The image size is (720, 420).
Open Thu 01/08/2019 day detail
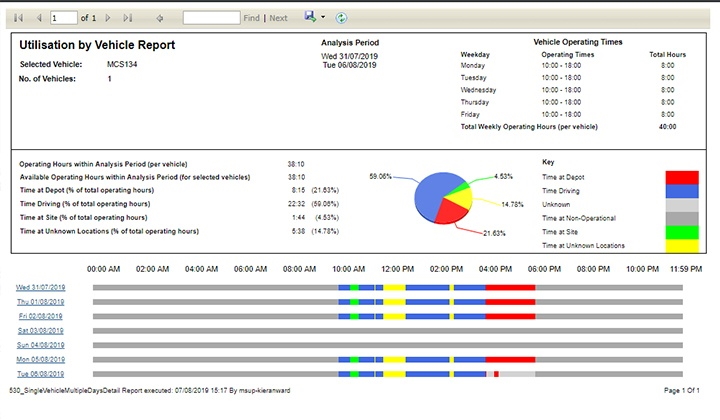point(40,302)
